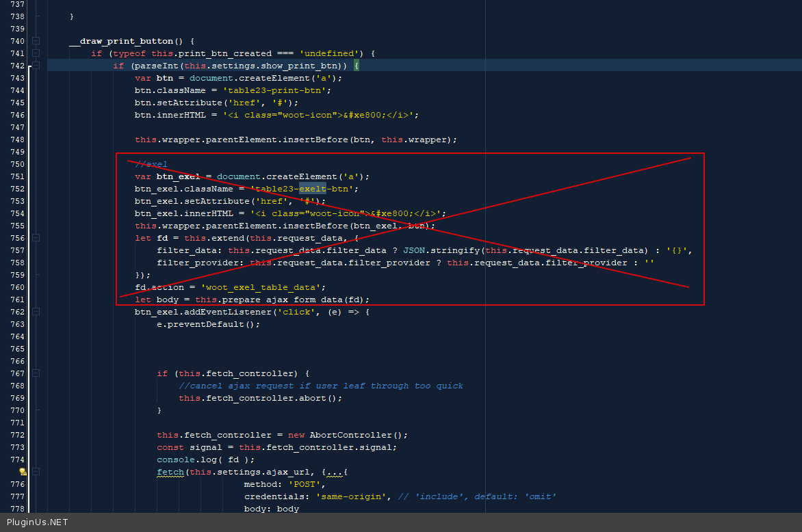Viewport: 802px width, 532px height.
Task: Collapse the fetch call block beside the lightbulb
Action: [36, 472]
